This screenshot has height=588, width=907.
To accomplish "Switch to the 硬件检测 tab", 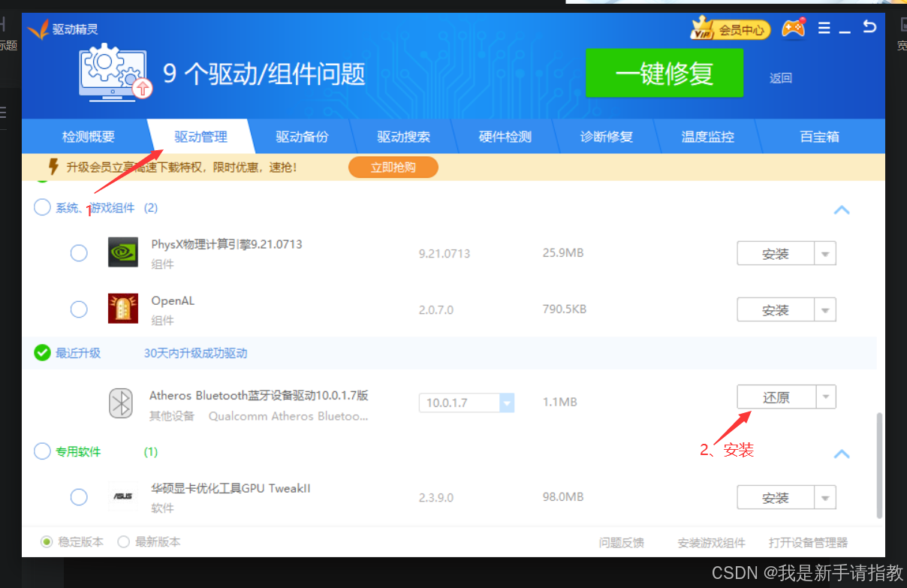I will tap(505, 137).
